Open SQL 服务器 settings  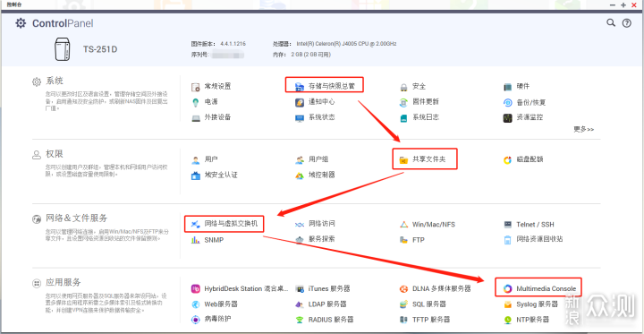pyautogui.click(x=422, y=304)
